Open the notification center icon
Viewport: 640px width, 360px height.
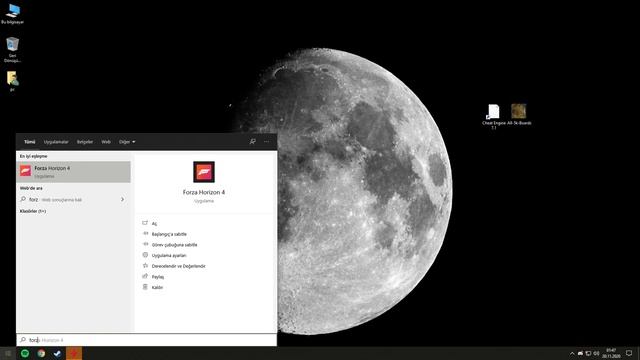tap(629, 353)
